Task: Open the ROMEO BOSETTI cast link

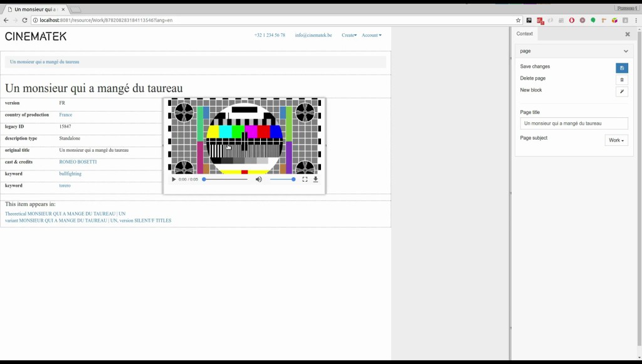Action: 78,162
